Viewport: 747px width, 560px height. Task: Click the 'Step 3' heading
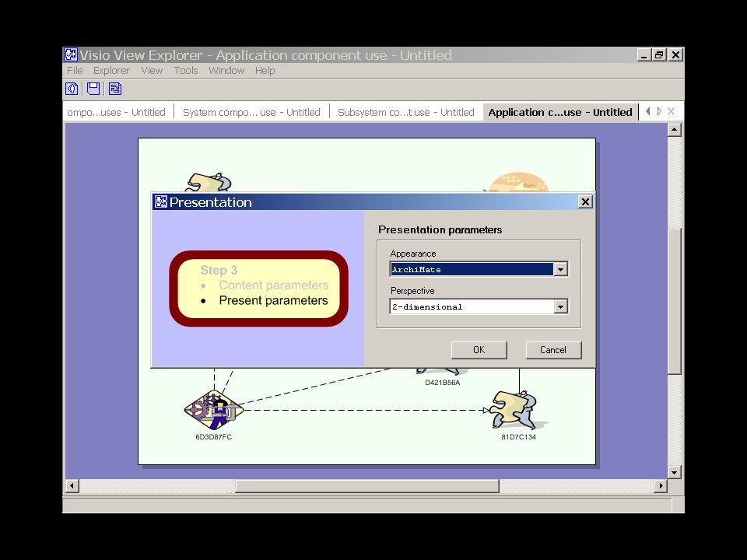coord(219,270)
